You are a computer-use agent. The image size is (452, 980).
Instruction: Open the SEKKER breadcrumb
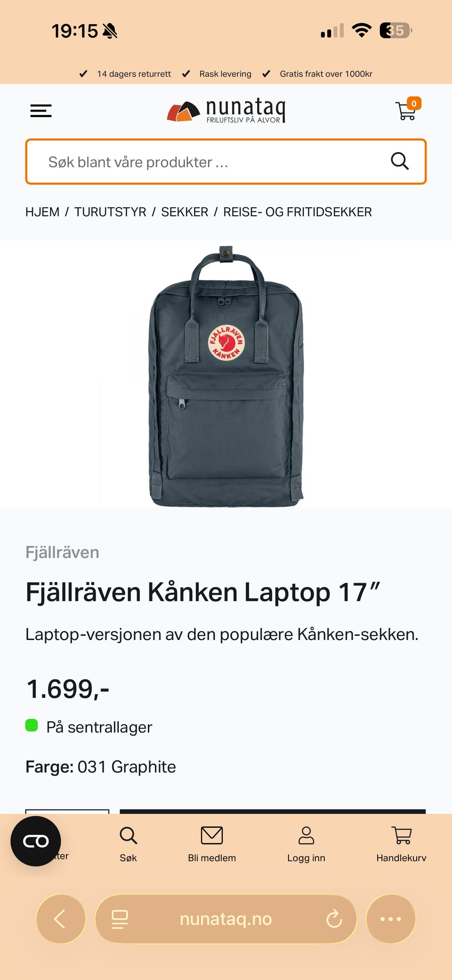coord(185,212)
